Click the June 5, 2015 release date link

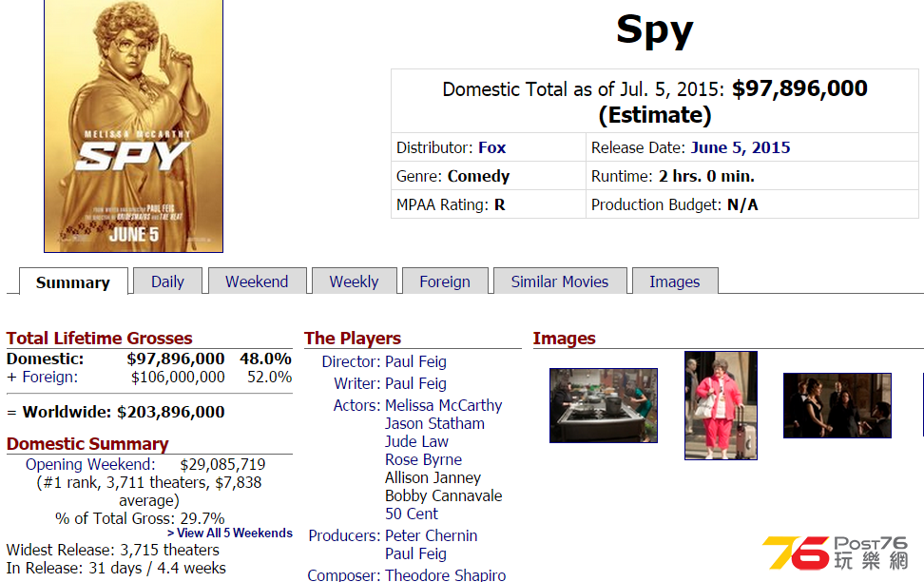[741, 147]
